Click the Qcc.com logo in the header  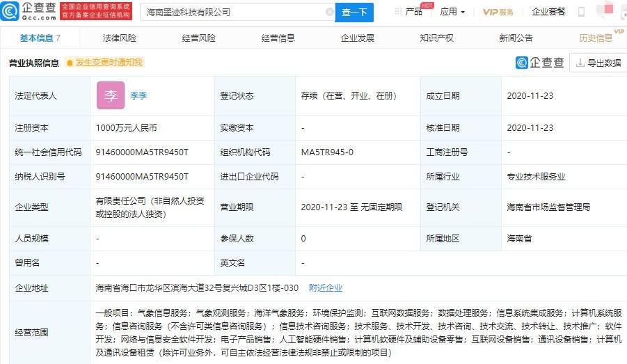(x=29, y=11)
